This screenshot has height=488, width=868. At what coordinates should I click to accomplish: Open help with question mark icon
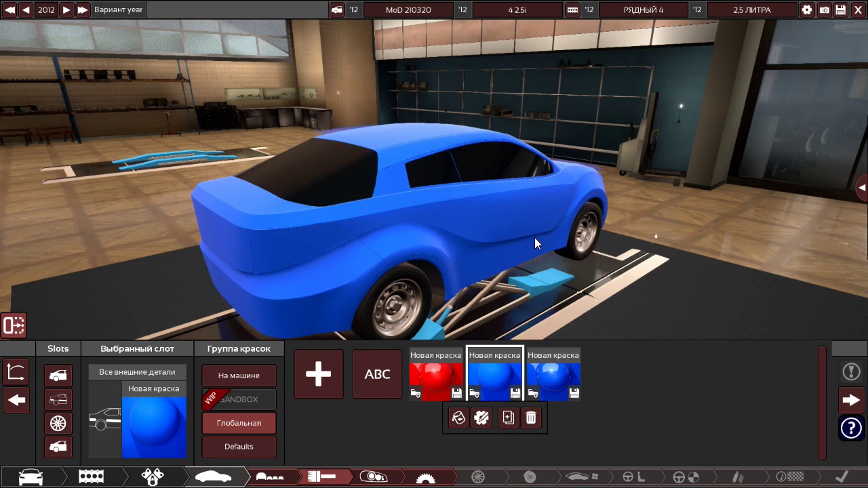click(851, 428)
